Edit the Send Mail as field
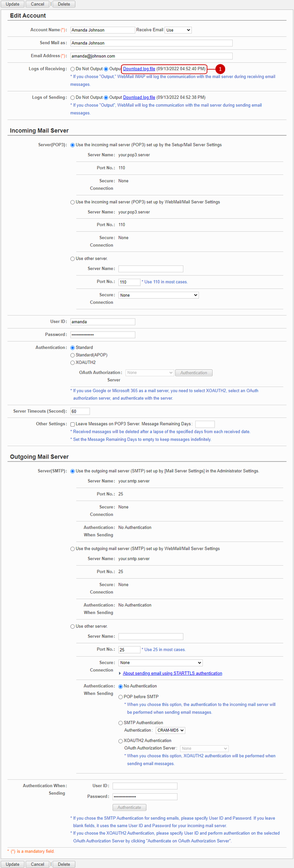Viewport: 294px width, 868px height. (x=151, y=43)
